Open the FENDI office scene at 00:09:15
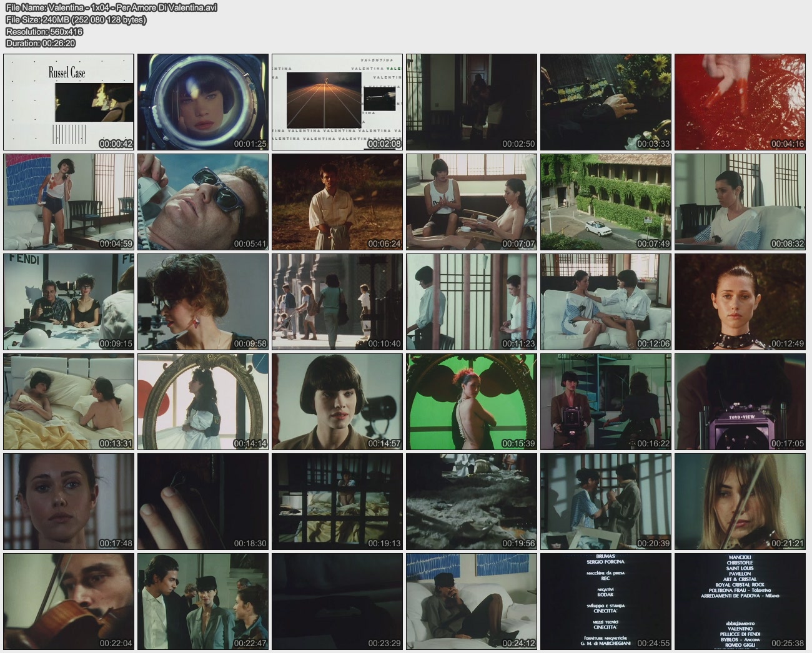This screenshot has height=653, width=812. [69, 302]
